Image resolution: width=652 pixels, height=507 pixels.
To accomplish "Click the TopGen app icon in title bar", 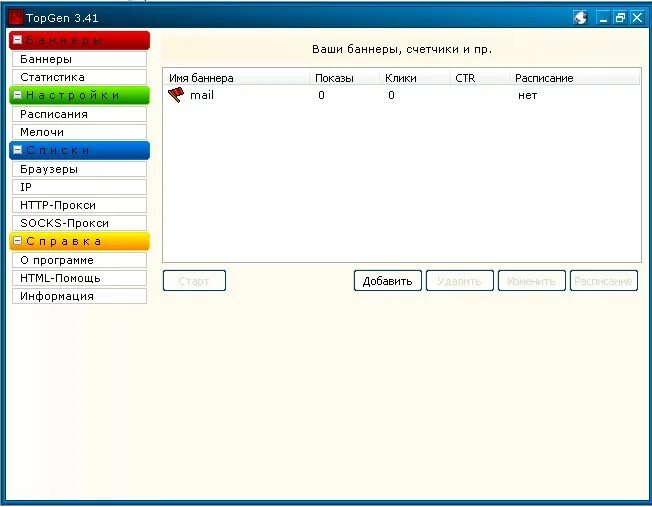I will (x=16, y=18).
